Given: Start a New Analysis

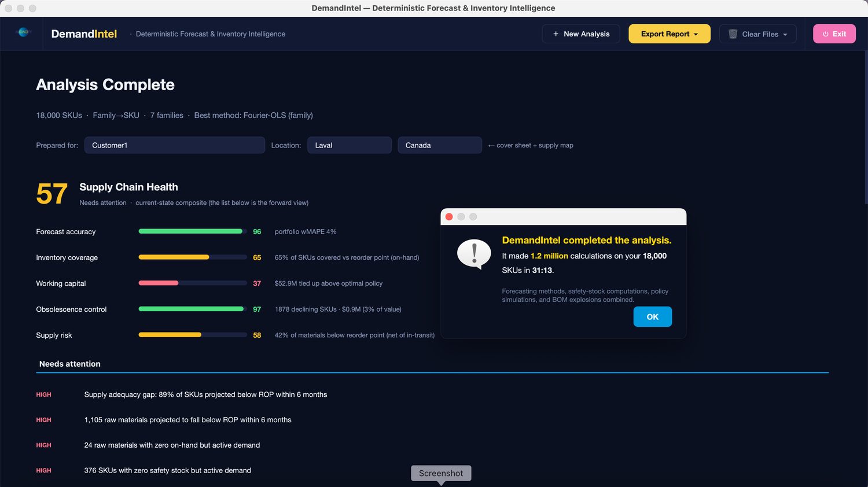Looking at the screenshot, I should (x=581, y=34).
